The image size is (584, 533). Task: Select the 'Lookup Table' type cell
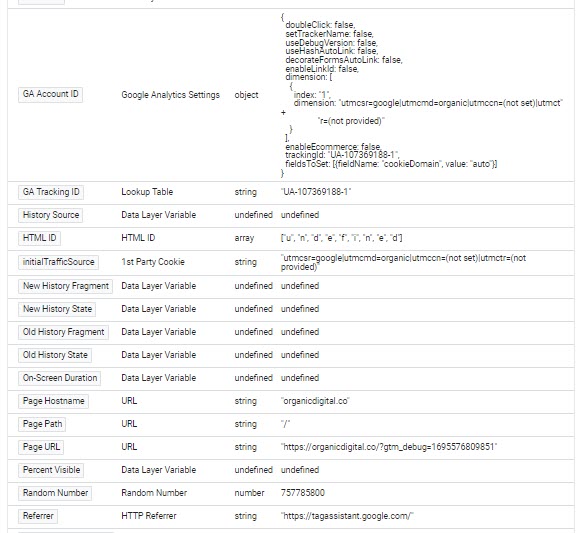[147, 192]
